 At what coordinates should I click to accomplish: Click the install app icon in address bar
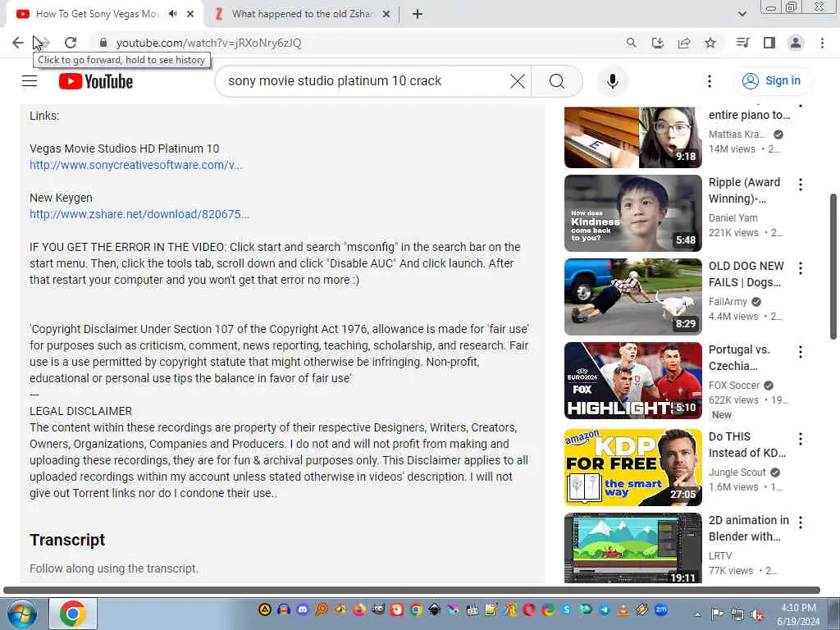pos(657,43)
